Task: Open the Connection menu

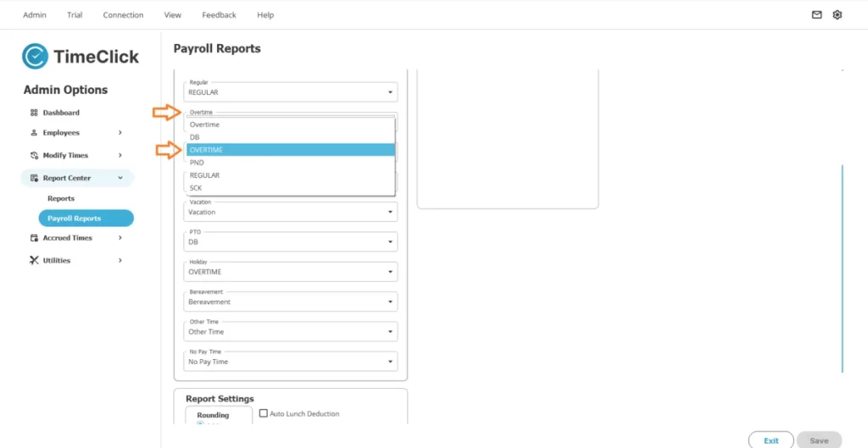Action: [123, 15]
